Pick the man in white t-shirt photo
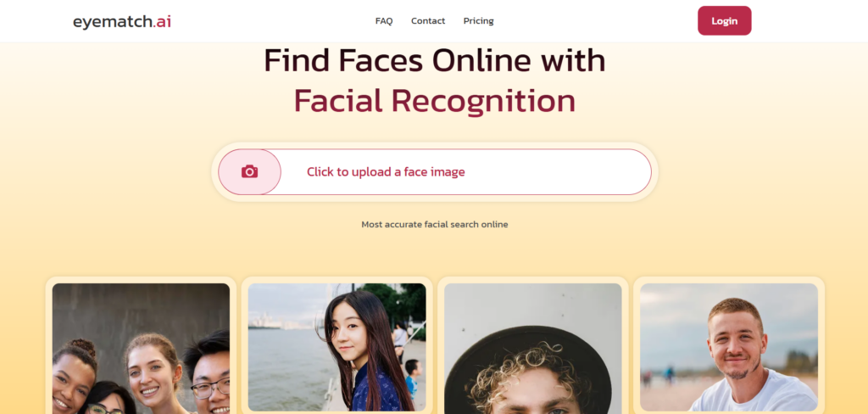The image size is (868, 414). [x=728, y=347]
